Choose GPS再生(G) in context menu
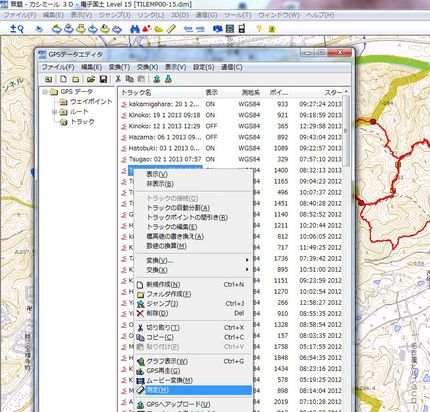The height and width of the screenshot is (412, 430). click(x=193, y=371)
